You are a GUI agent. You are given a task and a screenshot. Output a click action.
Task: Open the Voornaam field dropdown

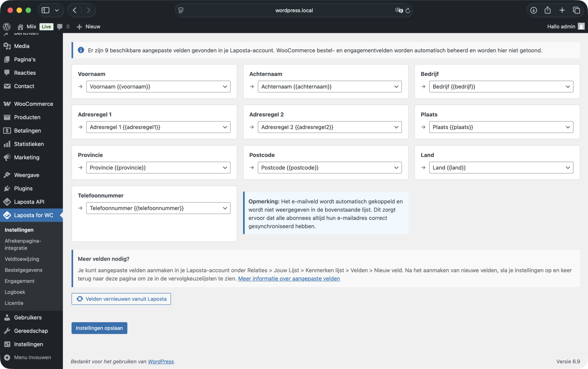tap(158, 87)
